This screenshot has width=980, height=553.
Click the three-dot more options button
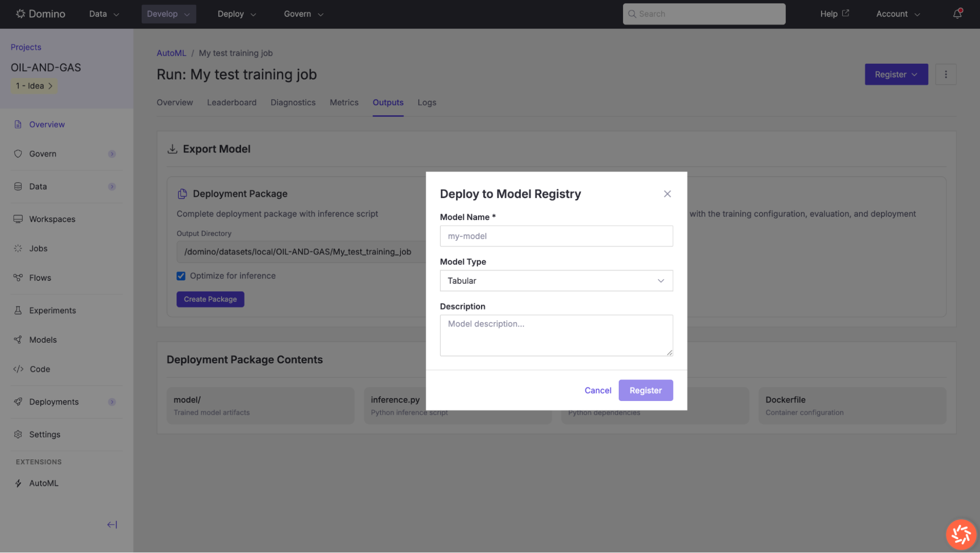point(946,75)
